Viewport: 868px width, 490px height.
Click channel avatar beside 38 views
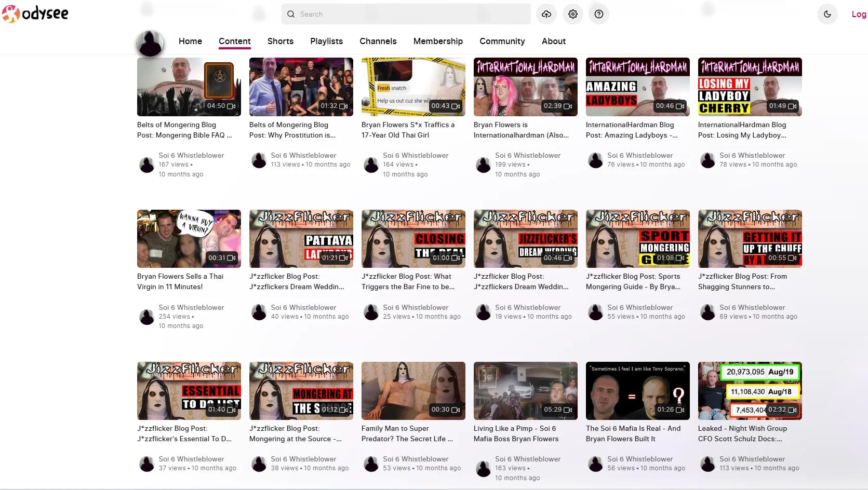pos(259,464)
